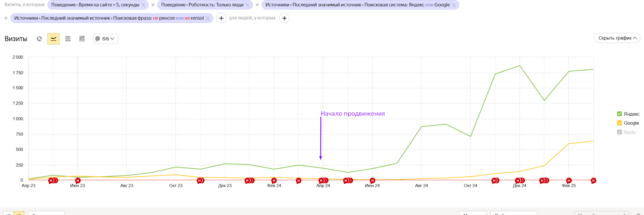644x215 pixels.
Task: Switch chart to pie view icon
Action: [39, 39]
